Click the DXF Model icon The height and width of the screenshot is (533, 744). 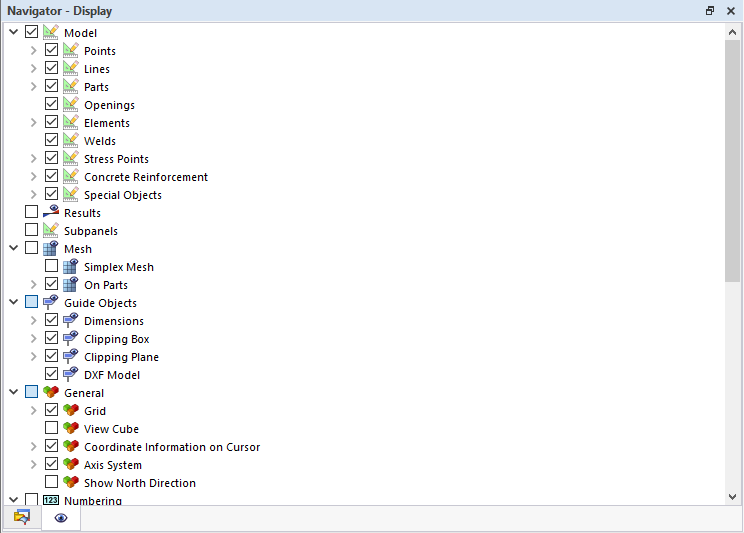click(x=71, y=374)
